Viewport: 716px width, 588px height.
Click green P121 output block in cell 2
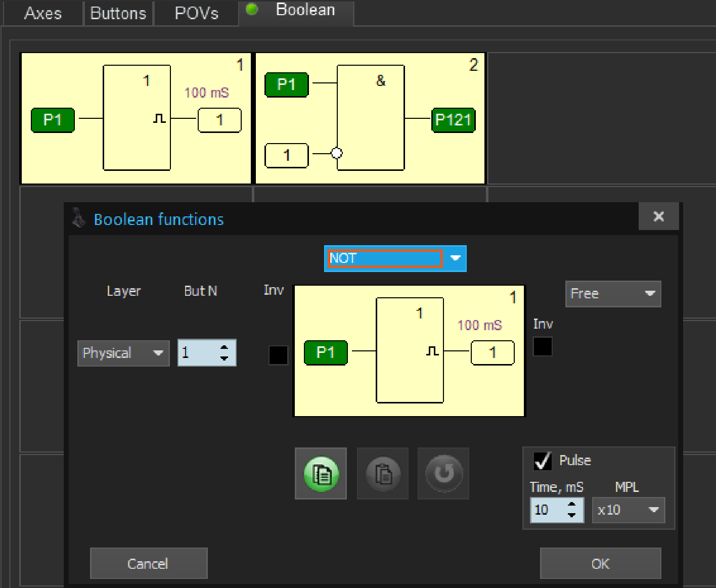coord(453,120)
